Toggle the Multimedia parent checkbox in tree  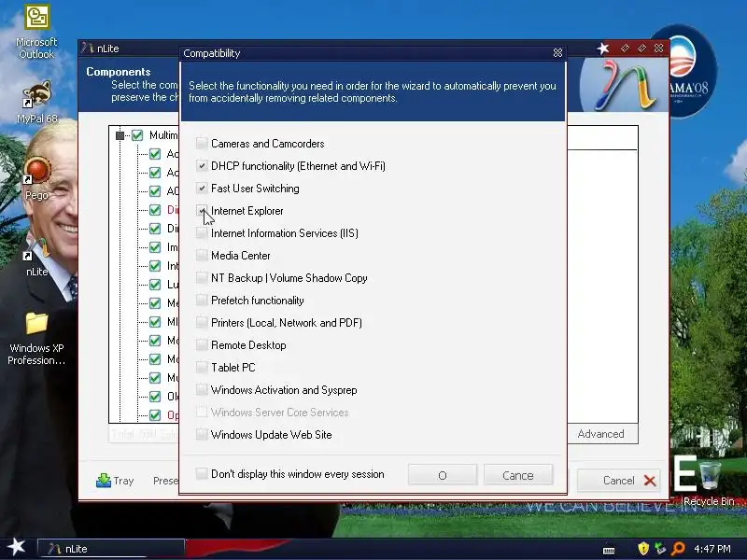tap(137, 135)
